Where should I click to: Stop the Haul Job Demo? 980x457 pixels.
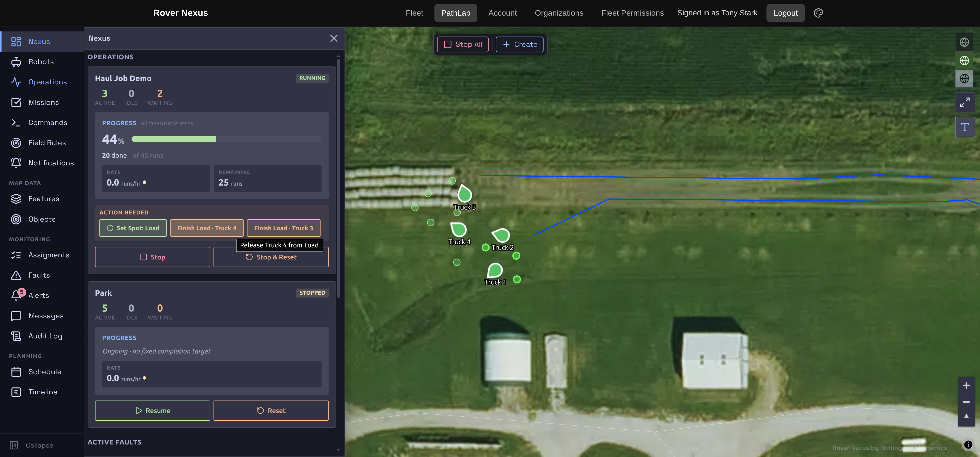152,257
